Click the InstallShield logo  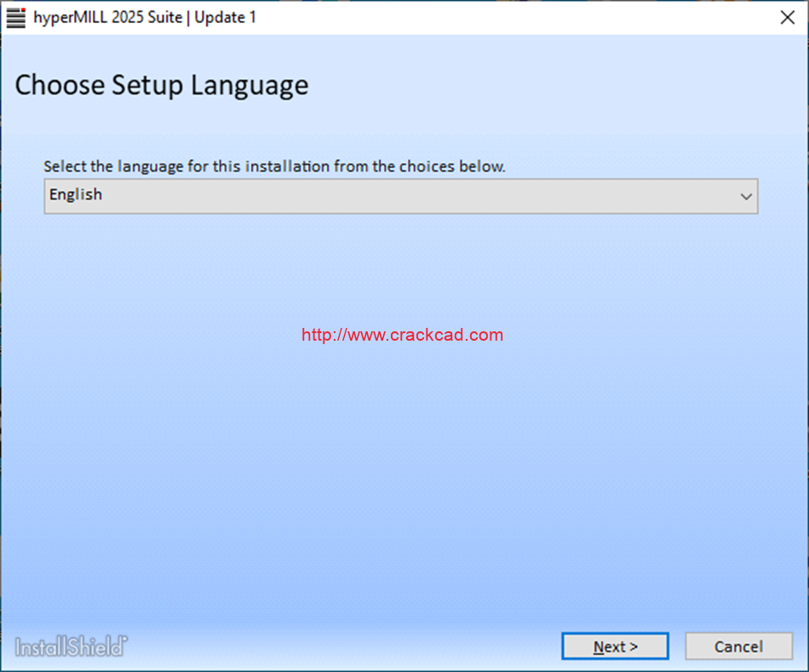tap(71, 646)
